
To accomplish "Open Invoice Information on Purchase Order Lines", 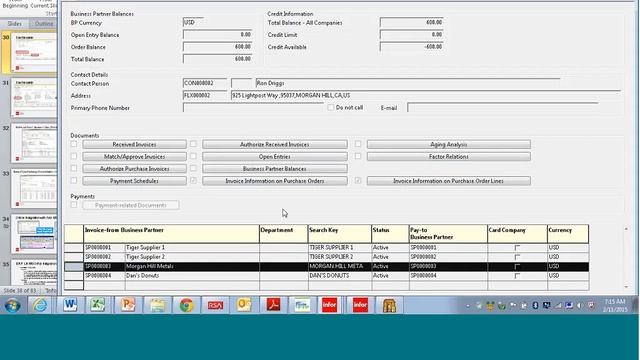I will pyautogui.click(x=449, y=181).
